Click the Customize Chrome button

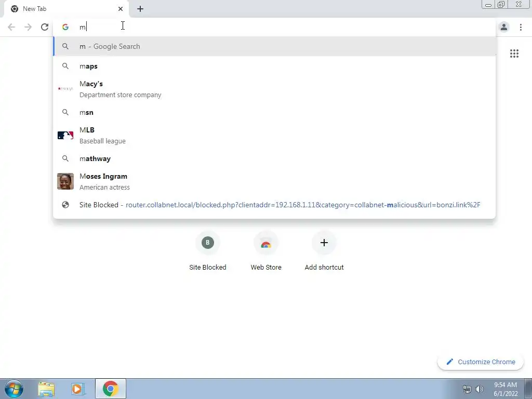[x=481, y=362]
